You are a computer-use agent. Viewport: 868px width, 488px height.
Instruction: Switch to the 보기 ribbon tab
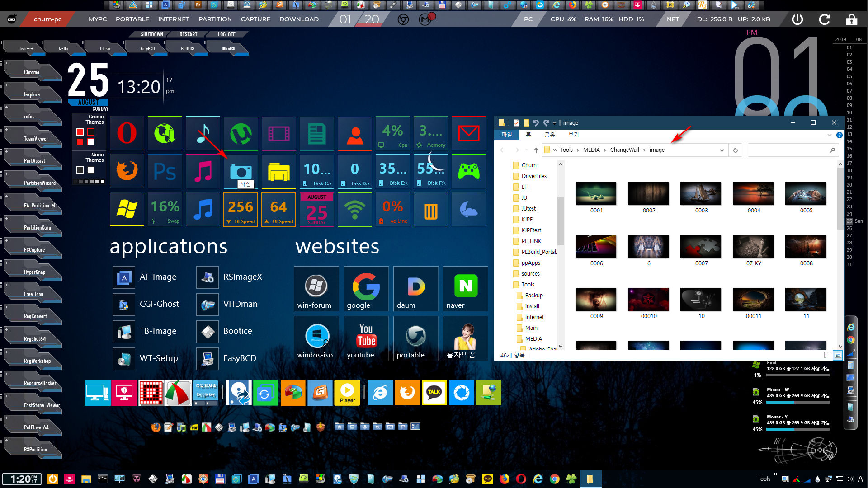point(573,135)
